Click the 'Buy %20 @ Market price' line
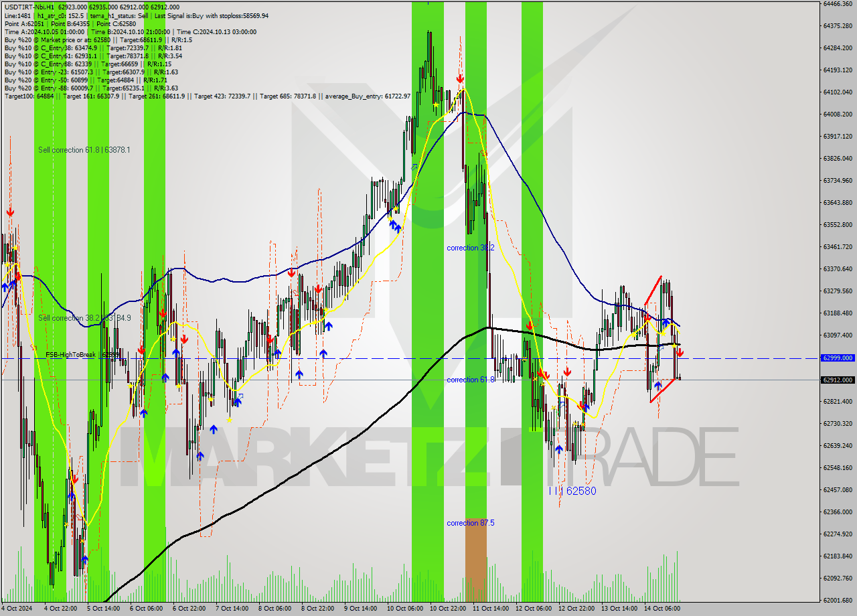 [x=98, y=40]
